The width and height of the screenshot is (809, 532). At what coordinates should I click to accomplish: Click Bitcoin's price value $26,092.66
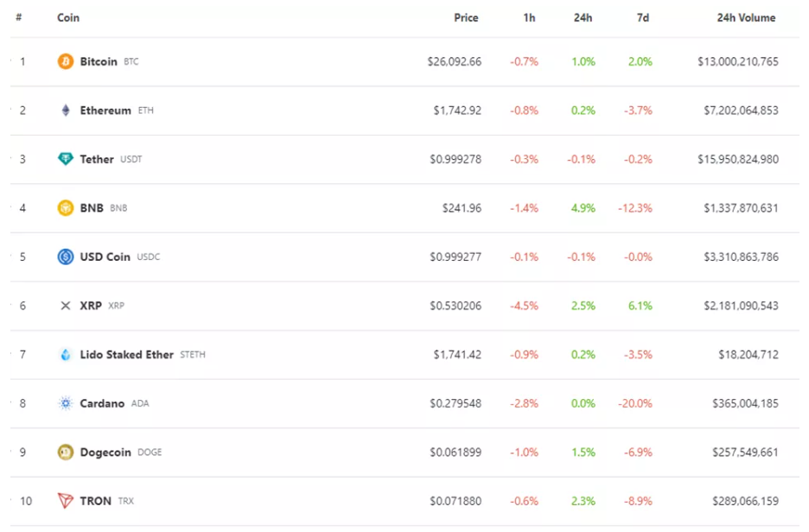[x=454, y=62]
